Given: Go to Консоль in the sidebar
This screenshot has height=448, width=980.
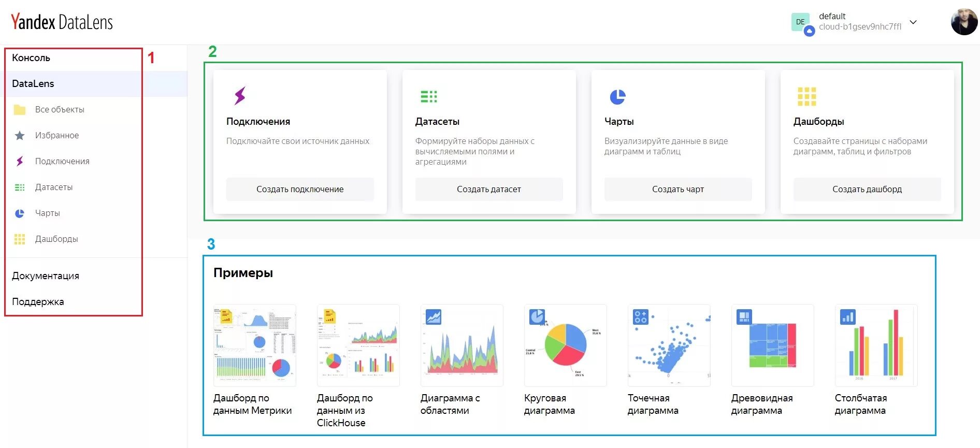Looking at the screenshot, I should click(31, 57).
